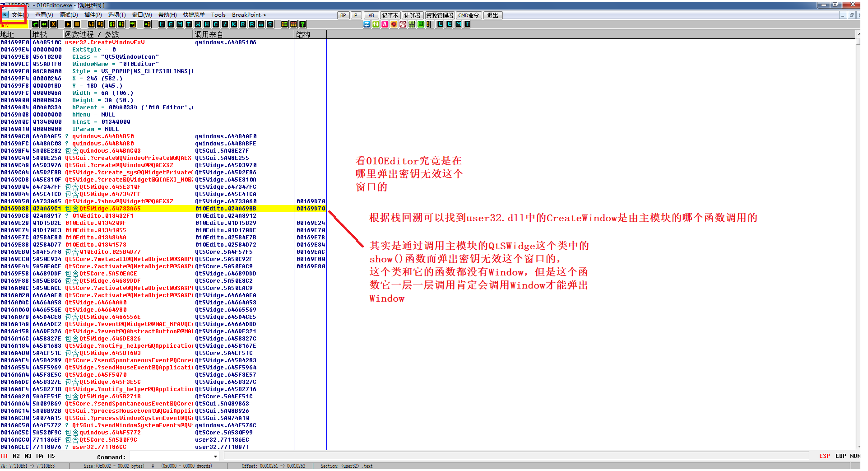Screen dimensions: 868x471
Task: Switch to memory pane M3
Action: coord(28,456)
